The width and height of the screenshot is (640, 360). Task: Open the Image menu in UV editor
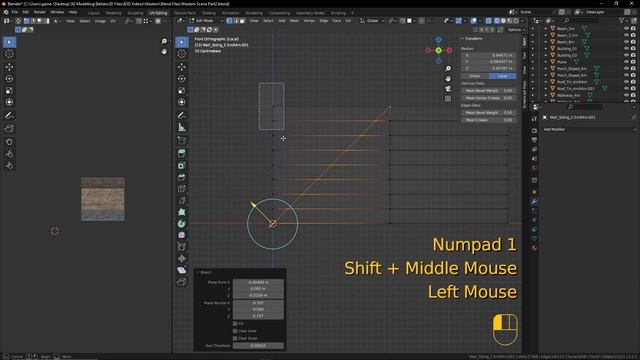(100, 21)
